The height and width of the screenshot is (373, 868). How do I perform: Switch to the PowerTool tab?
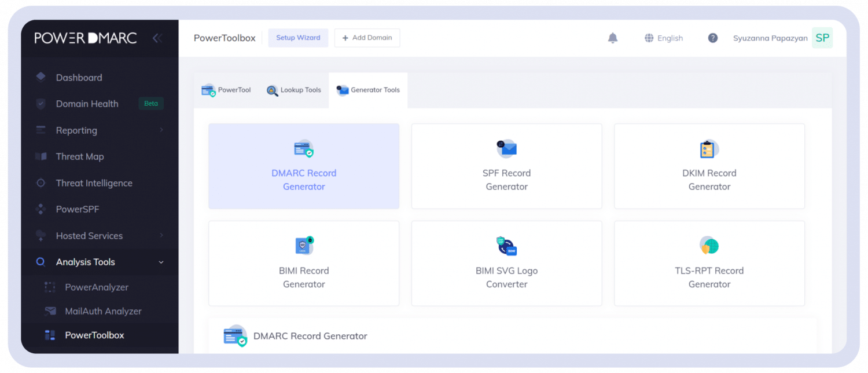tap(226, 90)
